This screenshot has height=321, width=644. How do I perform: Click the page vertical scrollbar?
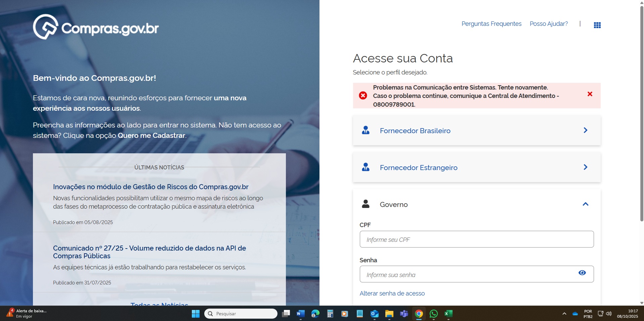pyautogui.click(x=641, y=114)
